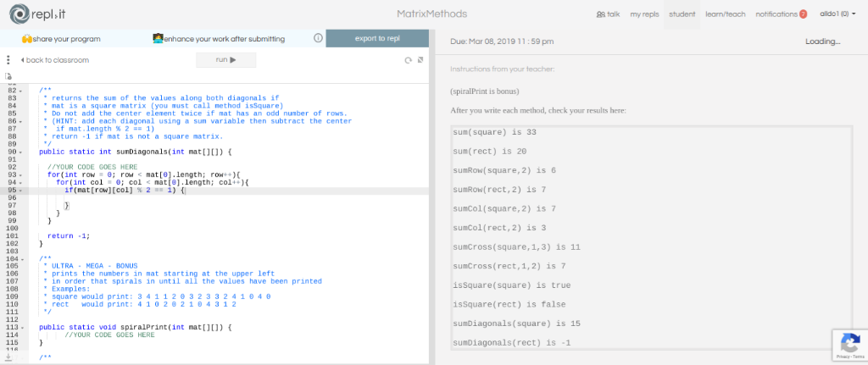Click enhance your work after submitting

coord(219,39)
